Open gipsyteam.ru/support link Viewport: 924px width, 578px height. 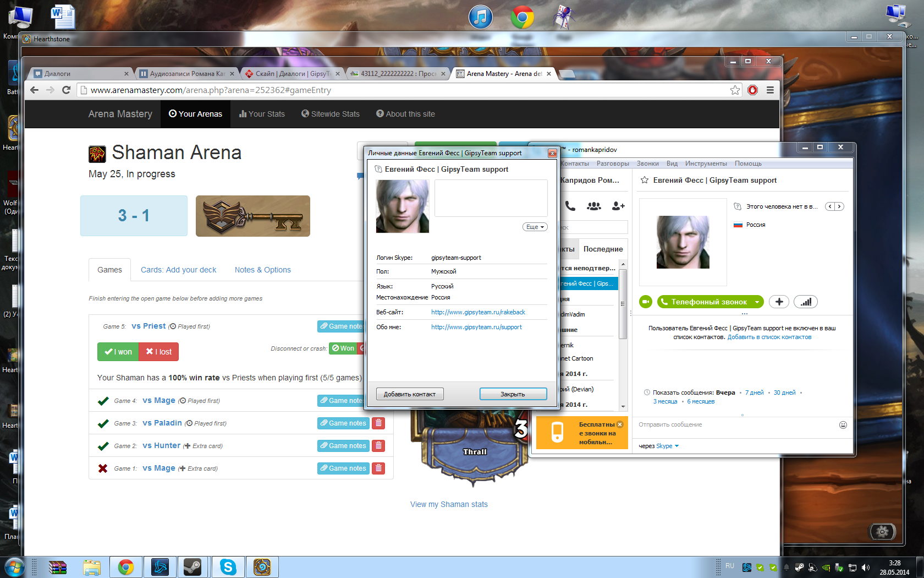point(476,327)
